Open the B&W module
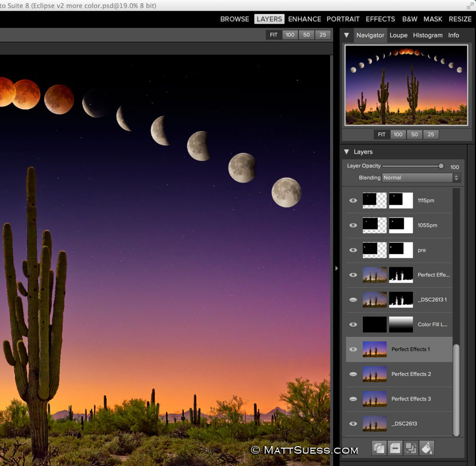 click(x=410, y=19)
